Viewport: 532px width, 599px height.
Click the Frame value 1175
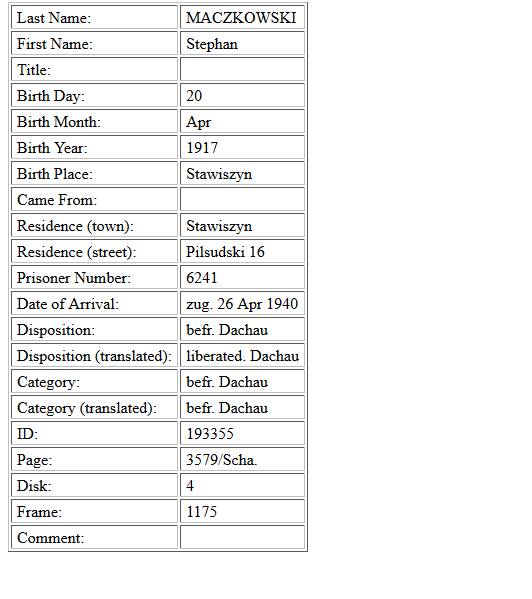pos(201,512)
